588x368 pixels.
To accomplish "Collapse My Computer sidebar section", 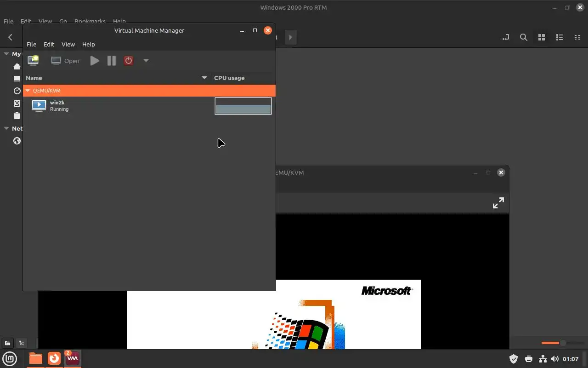I will pyautogui.click(x=6, y=54).
